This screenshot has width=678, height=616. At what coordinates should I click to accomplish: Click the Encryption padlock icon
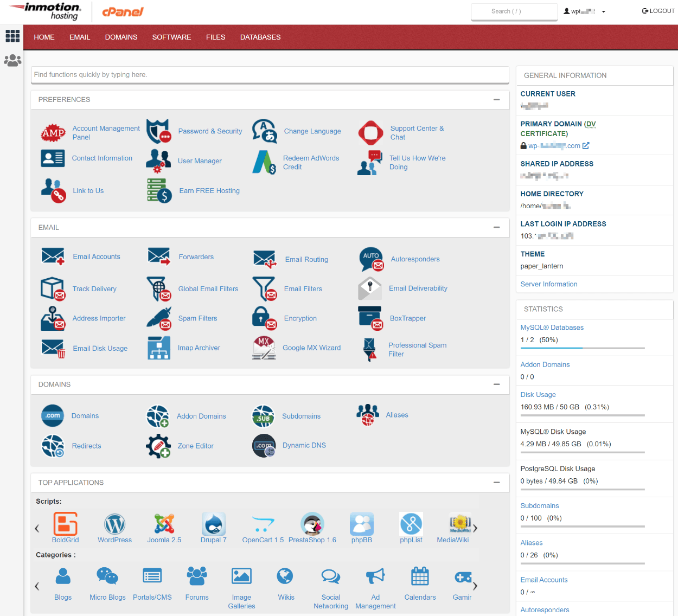point(265,318)
